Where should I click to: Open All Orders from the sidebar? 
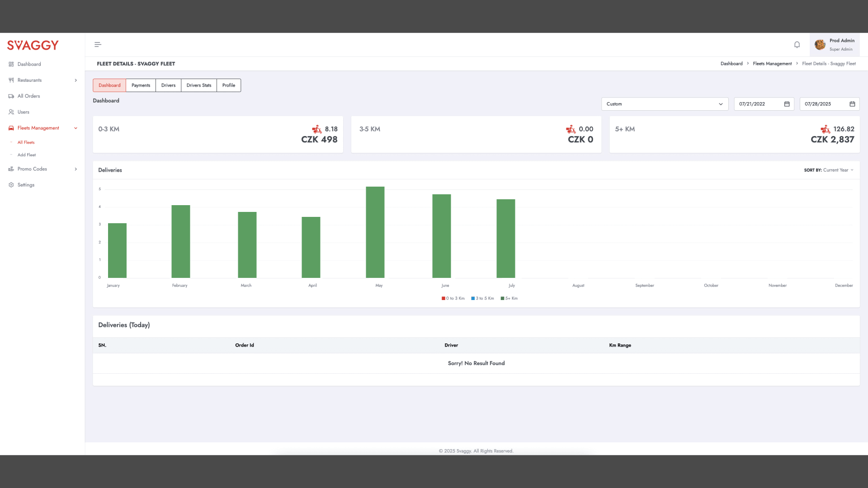point(11,96)
